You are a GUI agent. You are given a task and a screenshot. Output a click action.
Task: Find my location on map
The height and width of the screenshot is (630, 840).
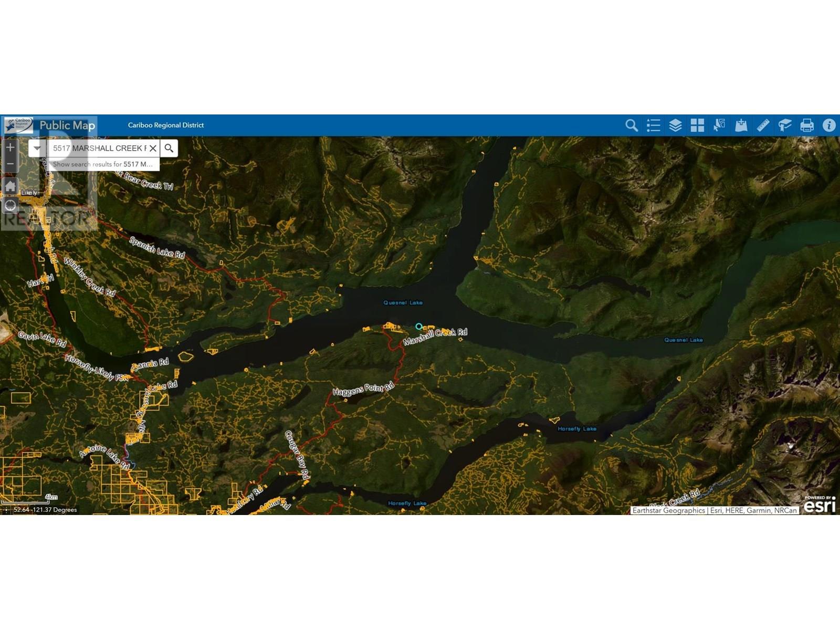coord(10,205)
